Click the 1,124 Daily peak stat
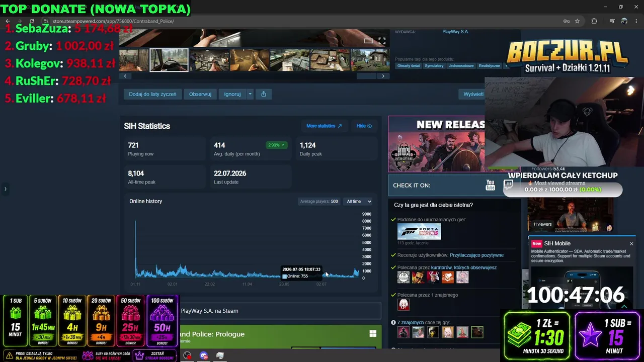Viewport: 644px width, 362px height. tap(336, 149)
